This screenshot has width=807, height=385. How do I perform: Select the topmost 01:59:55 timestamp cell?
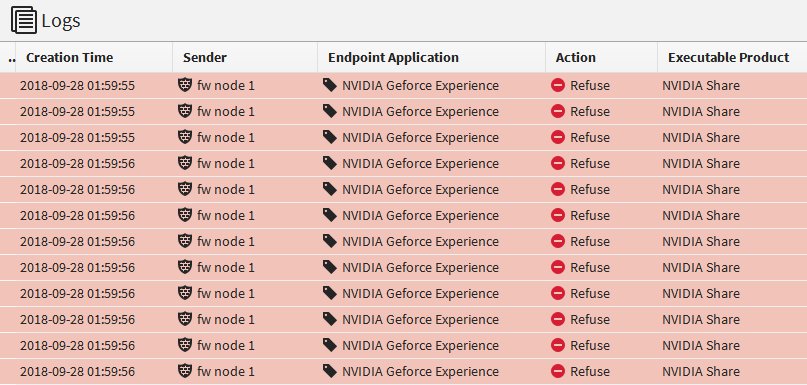78,85
